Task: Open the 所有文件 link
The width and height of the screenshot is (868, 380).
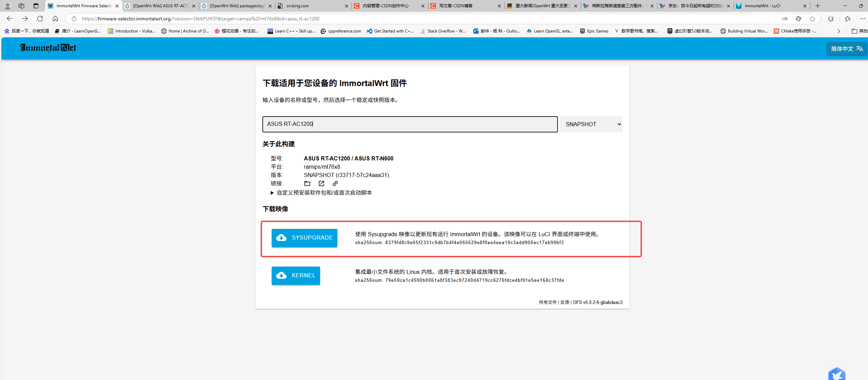Action: 548,302
